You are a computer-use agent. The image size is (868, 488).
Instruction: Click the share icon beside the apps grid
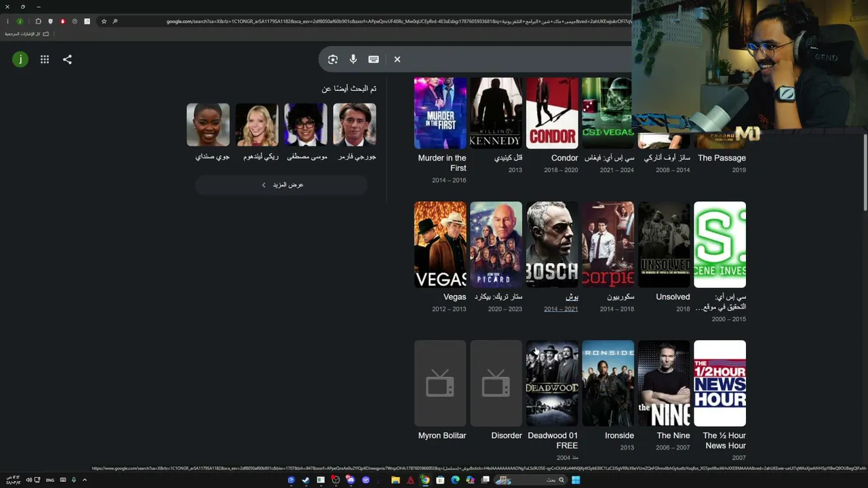point(67,60)
